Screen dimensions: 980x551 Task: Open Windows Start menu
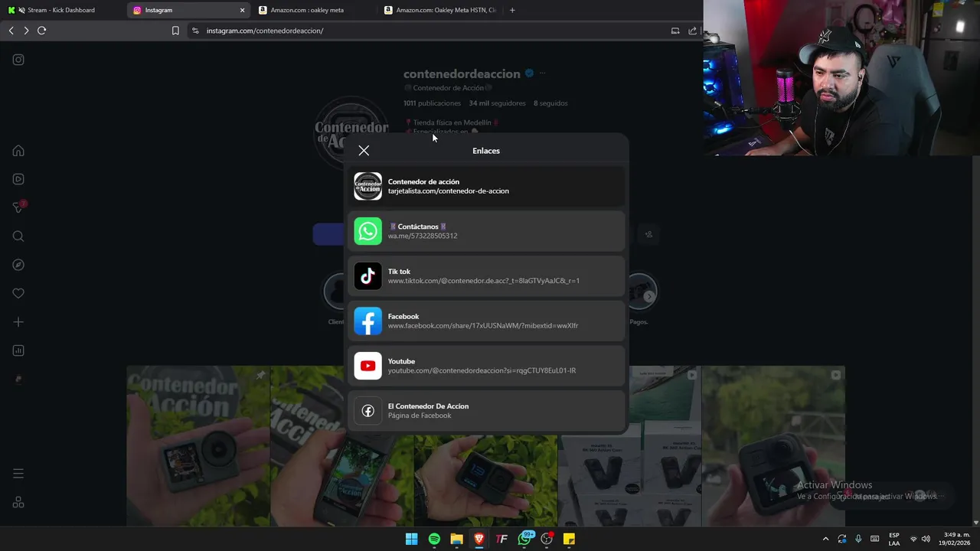[411, 539]
